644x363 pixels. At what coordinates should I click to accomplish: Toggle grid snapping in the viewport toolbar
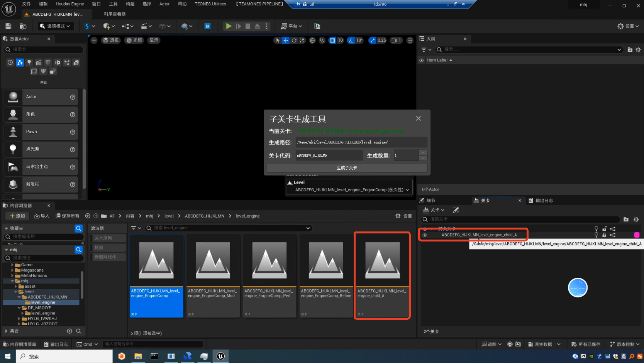tap(332, 41)
